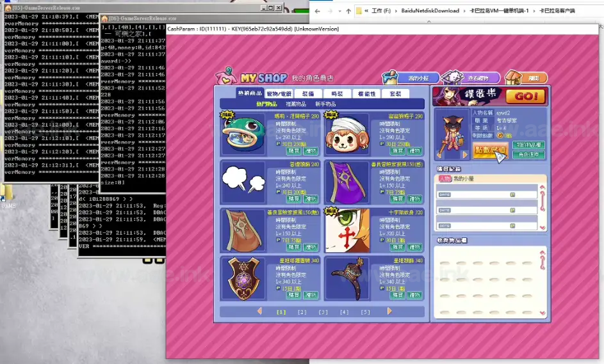The image size is (604, 364).
Task: Select the star shield badge item icon
Action: click(x=243, y=278)
